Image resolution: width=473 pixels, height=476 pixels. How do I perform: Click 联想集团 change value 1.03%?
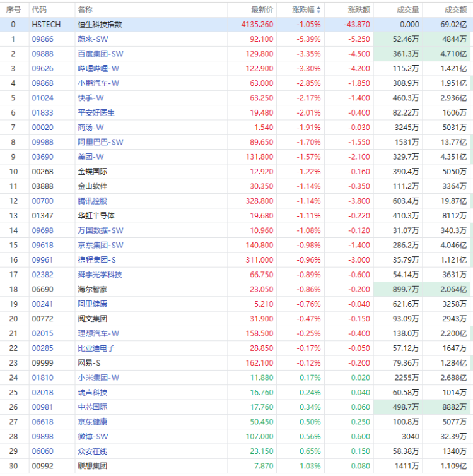(310, 466)
